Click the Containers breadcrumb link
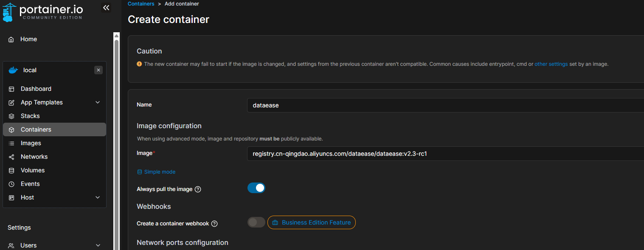Viewport: 644px width, 250px height. [x=141, y=4]
